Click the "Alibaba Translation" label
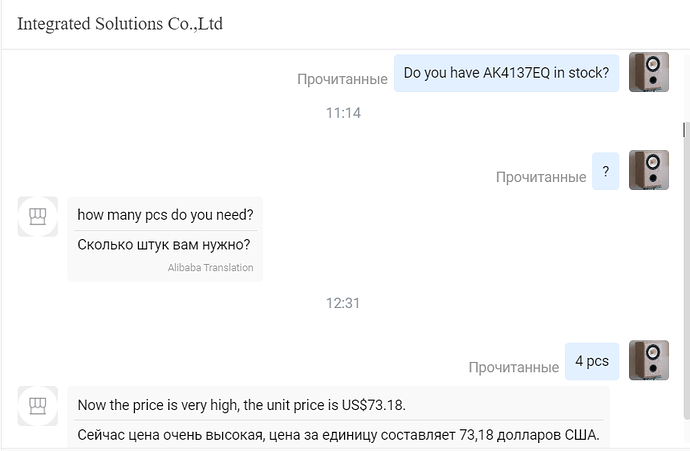 click(x=210, y=268)
